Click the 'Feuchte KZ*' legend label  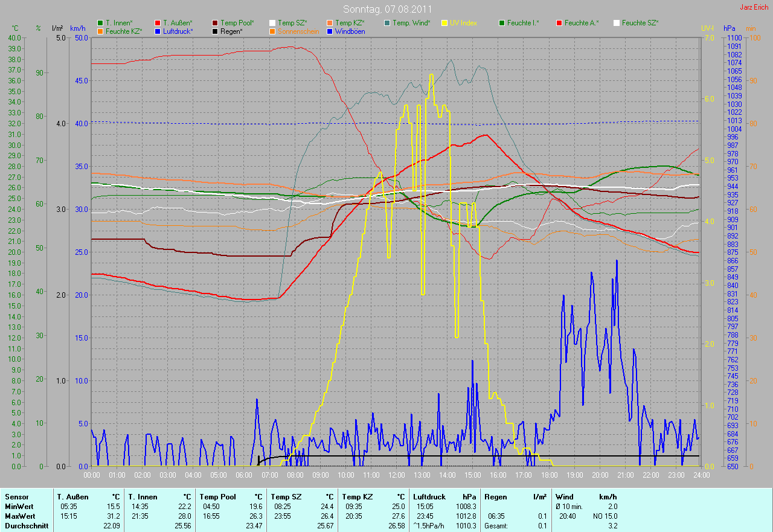pos(124,31)
